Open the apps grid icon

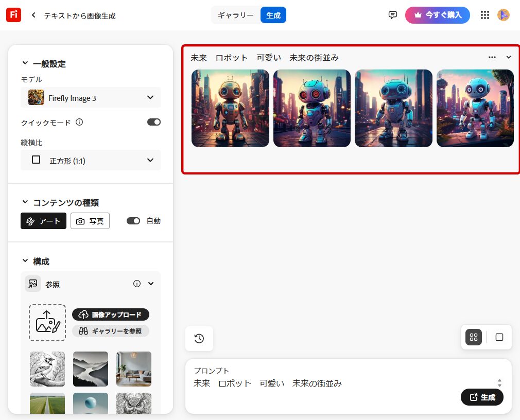[x=484, y=15]
